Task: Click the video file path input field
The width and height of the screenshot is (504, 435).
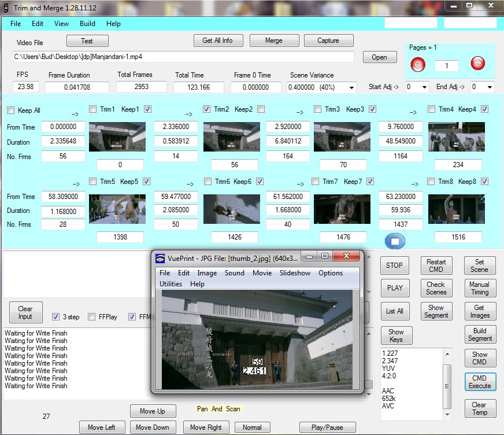Action: [x=183, y=57]
